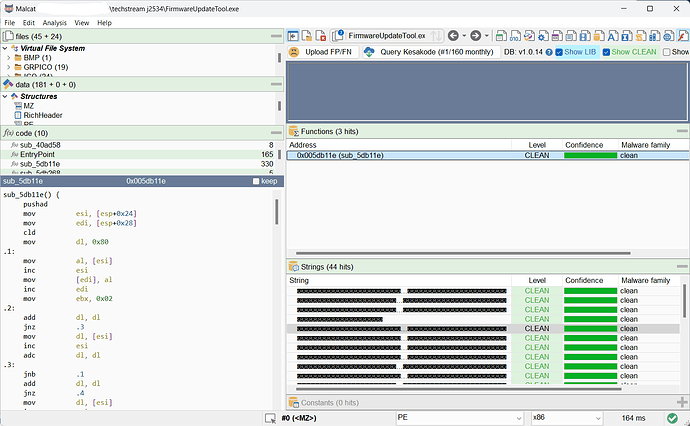This screenshot has height=426, width=690.
Task: Collapse the Virtual File System tree
Action: (x=5, y=48)
